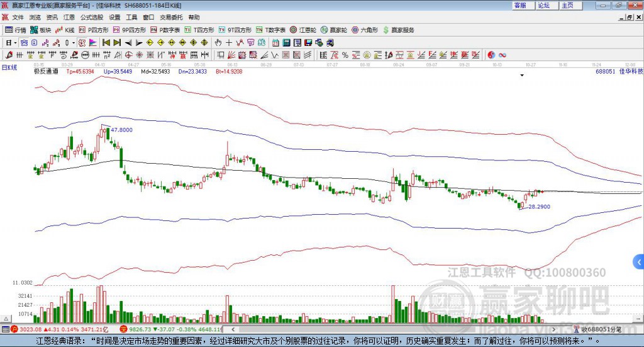Jump to last bar with skip-end icon

pos(117,43)
